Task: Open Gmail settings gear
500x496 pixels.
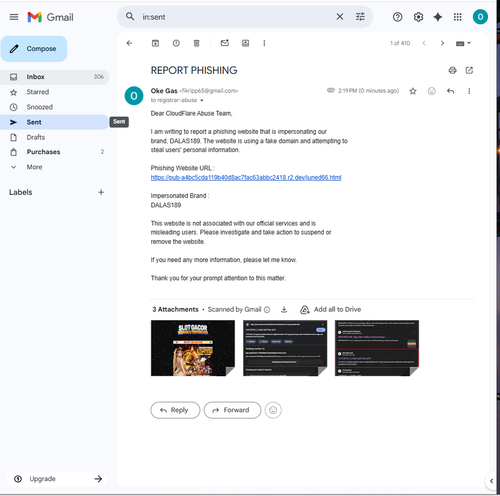Action: (x=418, y=17)
